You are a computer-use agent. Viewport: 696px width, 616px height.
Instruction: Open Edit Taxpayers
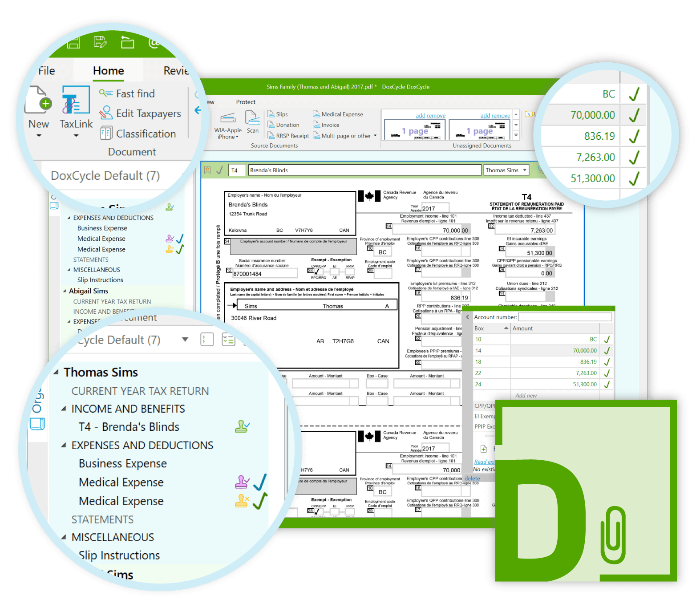click(140, 113)
